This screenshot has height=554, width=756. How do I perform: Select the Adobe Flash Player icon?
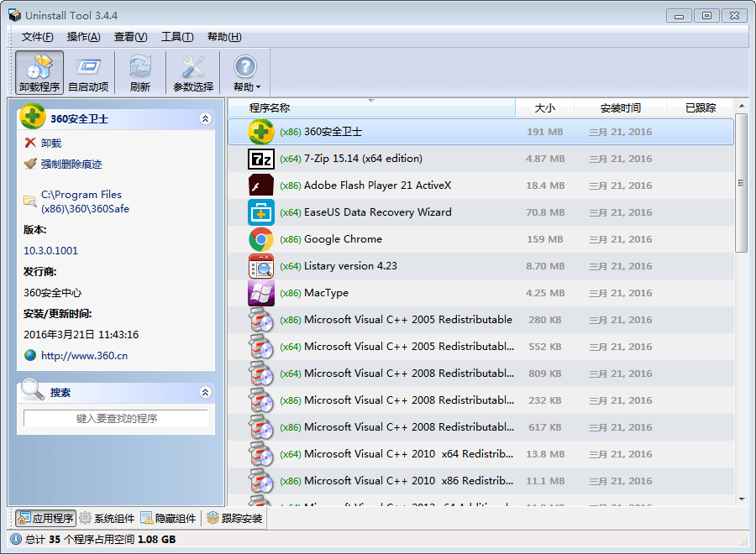click(x=261, y=186)
